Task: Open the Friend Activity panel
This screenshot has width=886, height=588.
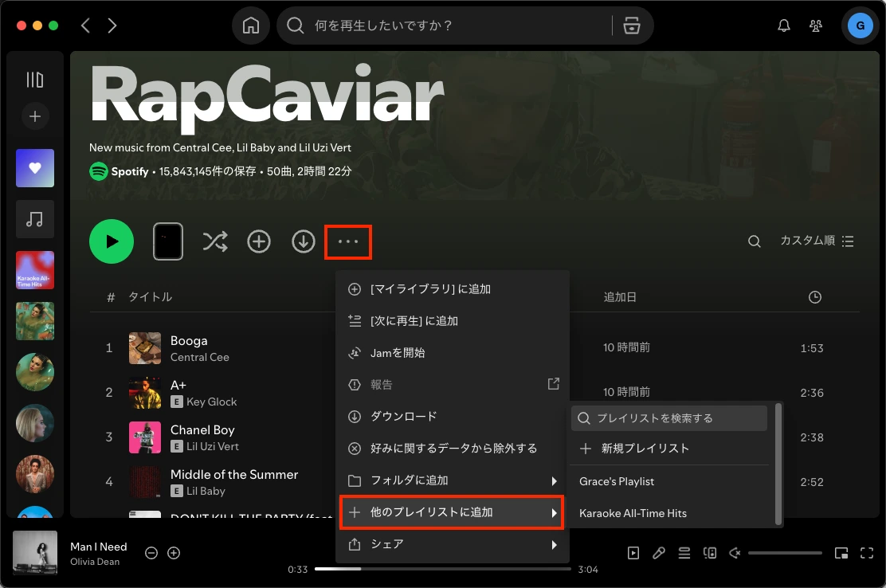Action: 815,25
